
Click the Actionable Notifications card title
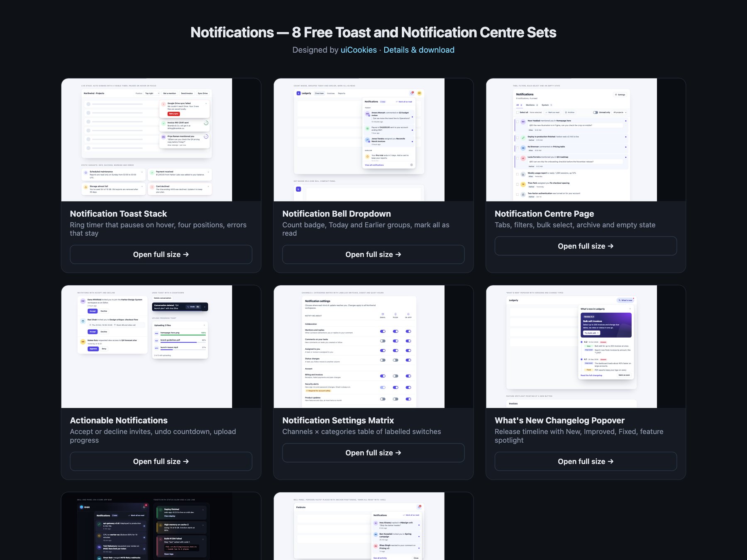pos(119,420)
